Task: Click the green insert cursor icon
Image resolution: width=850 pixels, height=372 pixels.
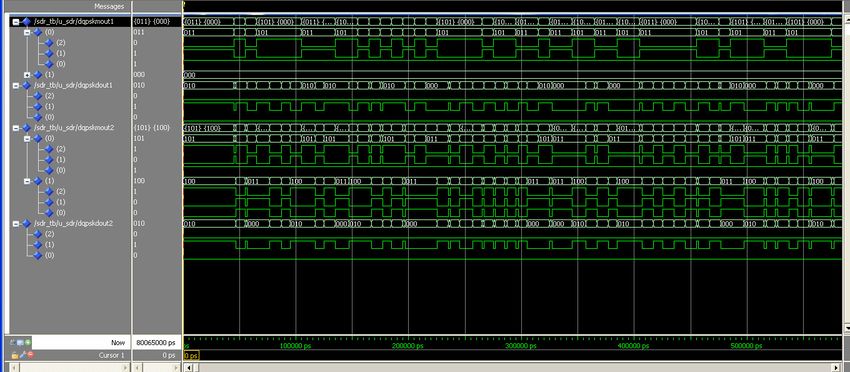Action: coord(28,343)
